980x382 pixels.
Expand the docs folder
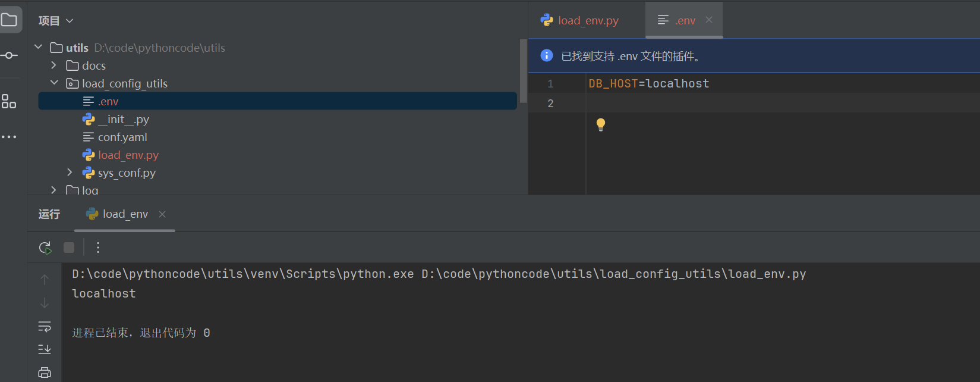[54, 65]
